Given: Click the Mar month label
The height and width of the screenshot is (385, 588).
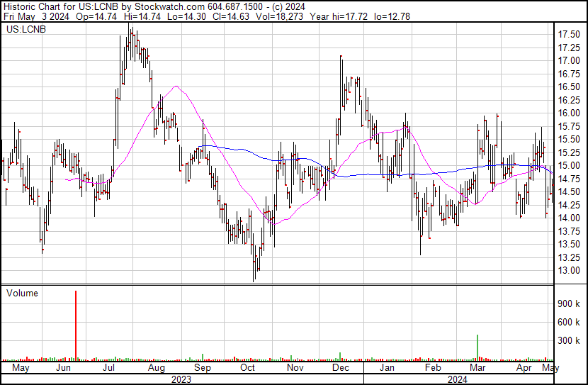Looking at the screenshot, I should click(x=477, y=368).
